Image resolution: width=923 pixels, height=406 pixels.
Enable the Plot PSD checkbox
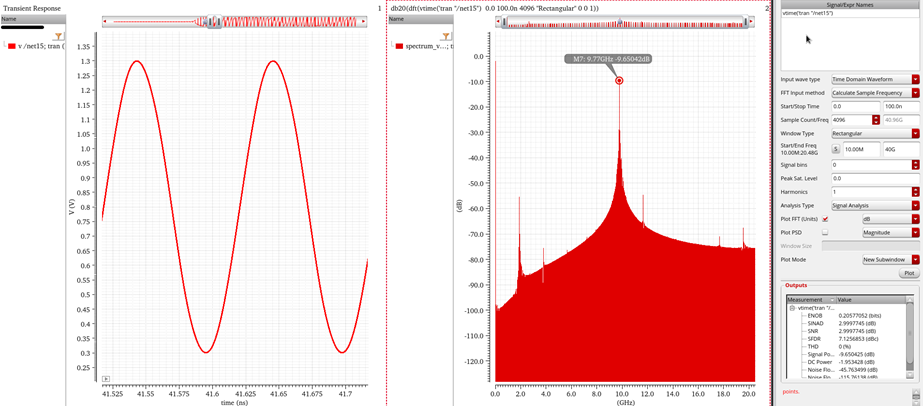click(825, 232)
